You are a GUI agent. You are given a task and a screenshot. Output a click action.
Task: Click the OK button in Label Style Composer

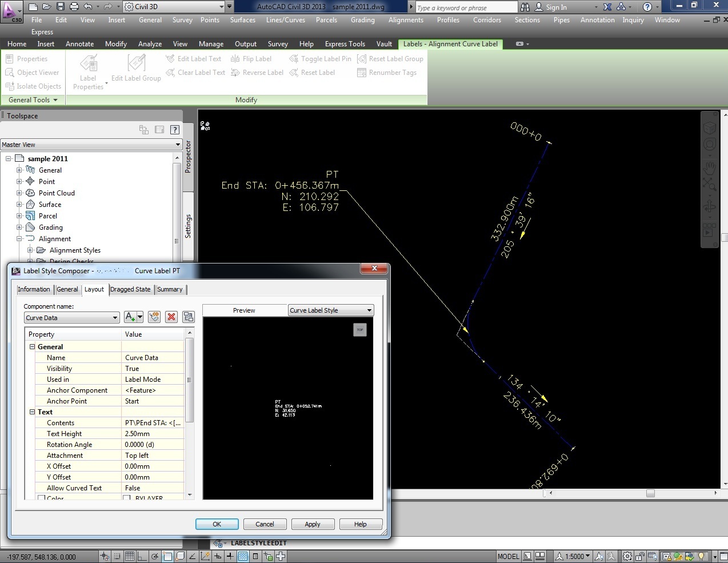click(217, 524)
